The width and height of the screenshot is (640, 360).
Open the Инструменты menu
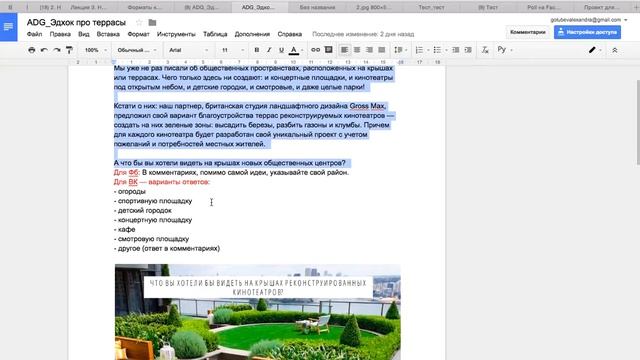tap(176, 34)
